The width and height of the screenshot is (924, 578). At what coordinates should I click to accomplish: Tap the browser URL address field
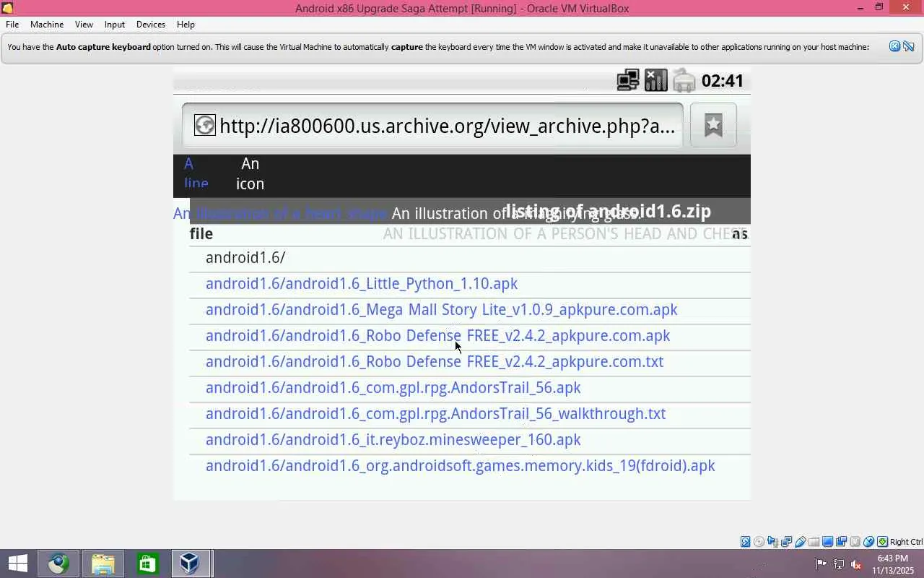pyautogui.click(x=432, y=125)
